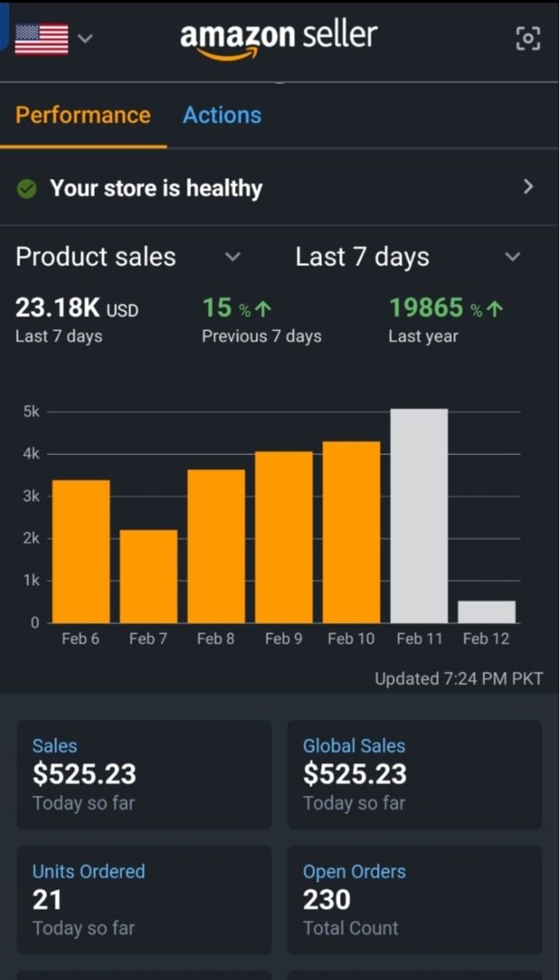Open the Units Ordered card
The image size is (559, 980).
(x=144, y=900)
